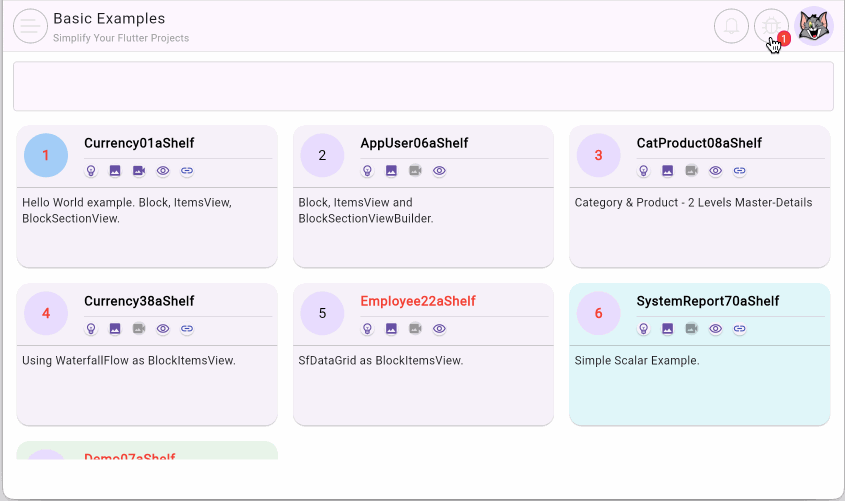
Task: Open image icon on AppUser06aShelf card
Action: (391, 171)
